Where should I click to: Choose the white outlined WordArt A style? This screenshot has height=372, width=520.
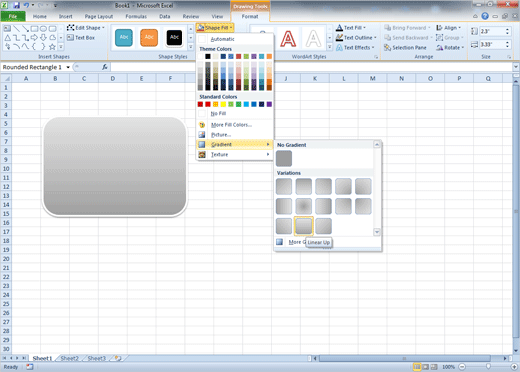point(313,38)
